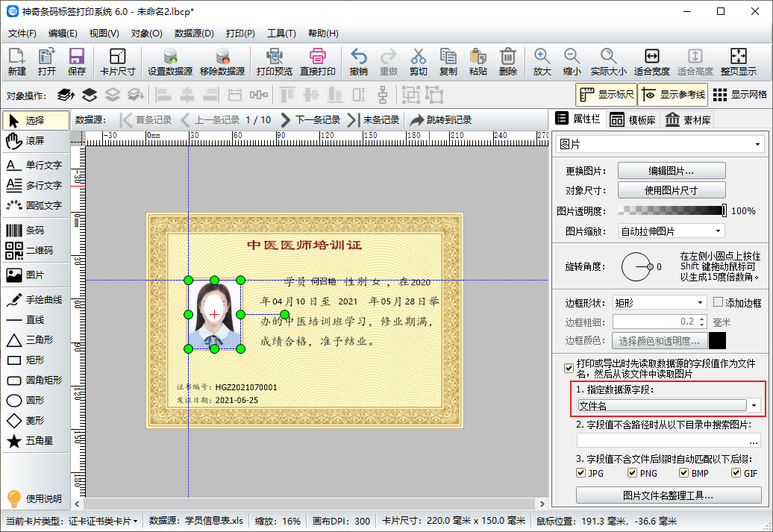Click 跳转到记录 to jump to record
This screenshot has height=532, width=773.
440,120
